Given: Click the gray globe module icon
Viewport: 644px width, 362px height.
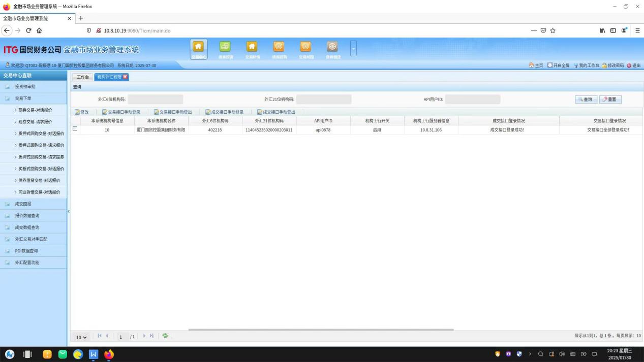Looking at the screenshot, I should pos(332,47).
